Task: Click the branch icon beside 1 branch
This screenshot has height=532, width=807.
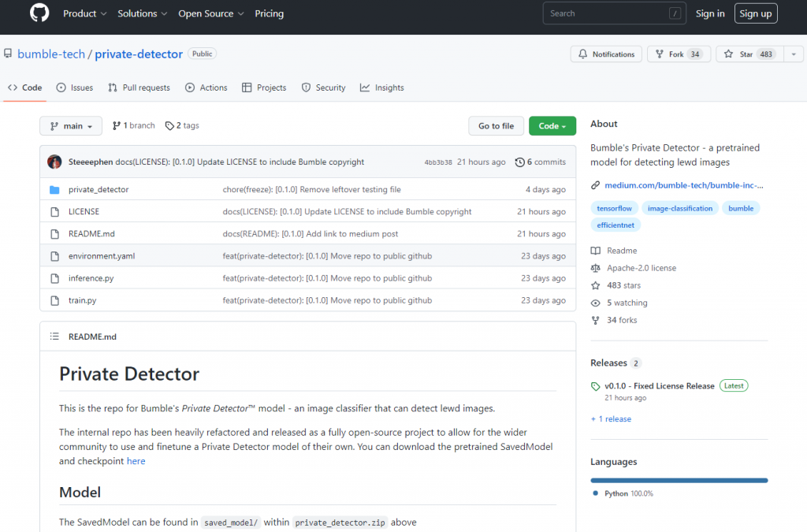Action: pyautogui.click(x=117, y=125)
